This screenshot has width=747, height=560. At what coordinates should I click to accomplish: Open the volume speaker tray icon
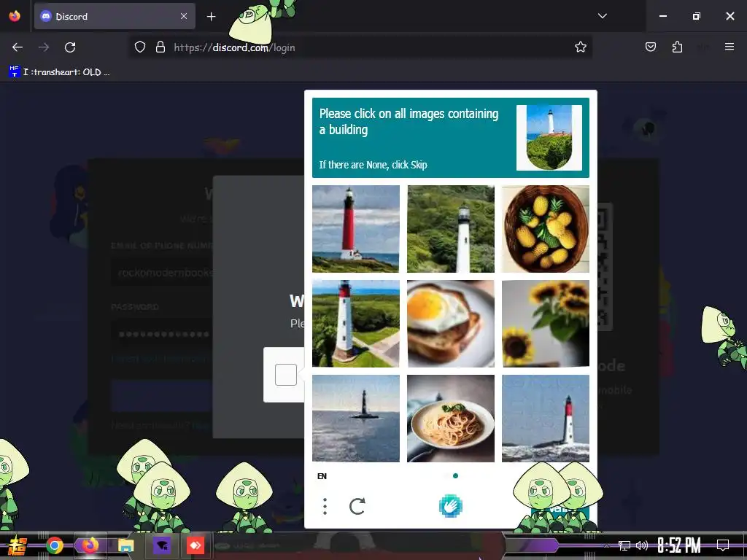(x=642, y=545)
